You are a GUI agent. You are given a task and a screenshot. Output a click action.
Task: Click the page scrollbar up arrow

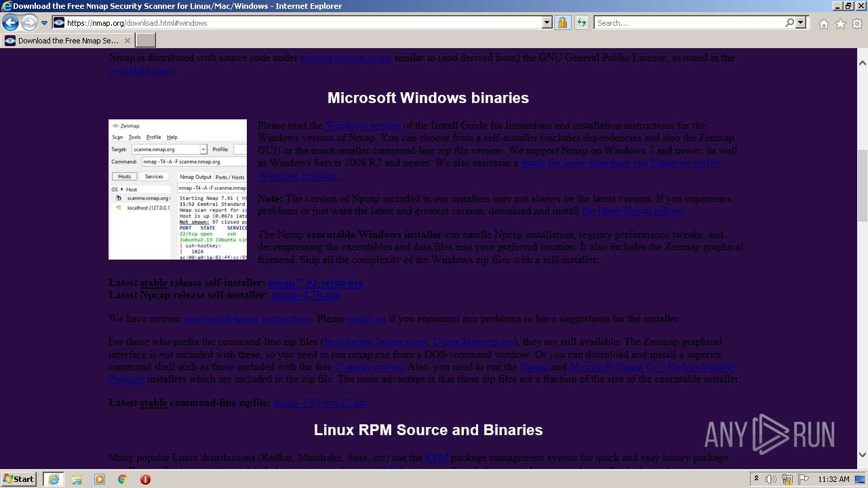click(x=862, y=62)
